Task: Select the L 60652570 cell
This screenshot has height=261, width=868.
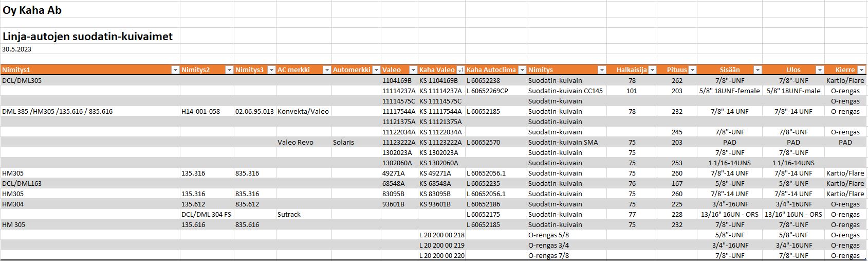Action: tap(496, 143)
